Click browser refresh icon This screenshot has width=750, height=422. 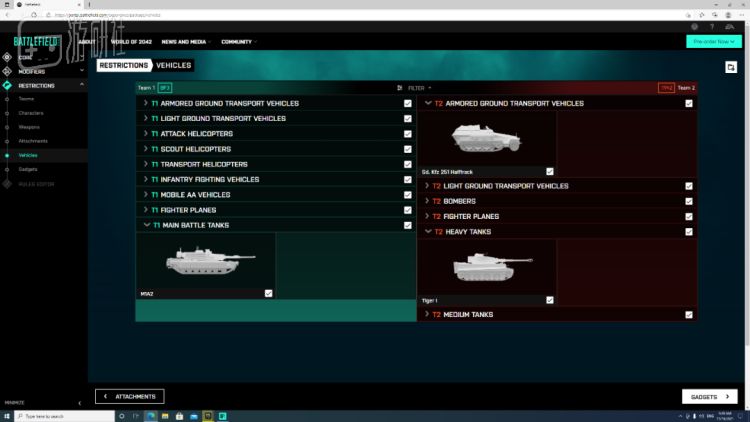(x=33, y=15)
